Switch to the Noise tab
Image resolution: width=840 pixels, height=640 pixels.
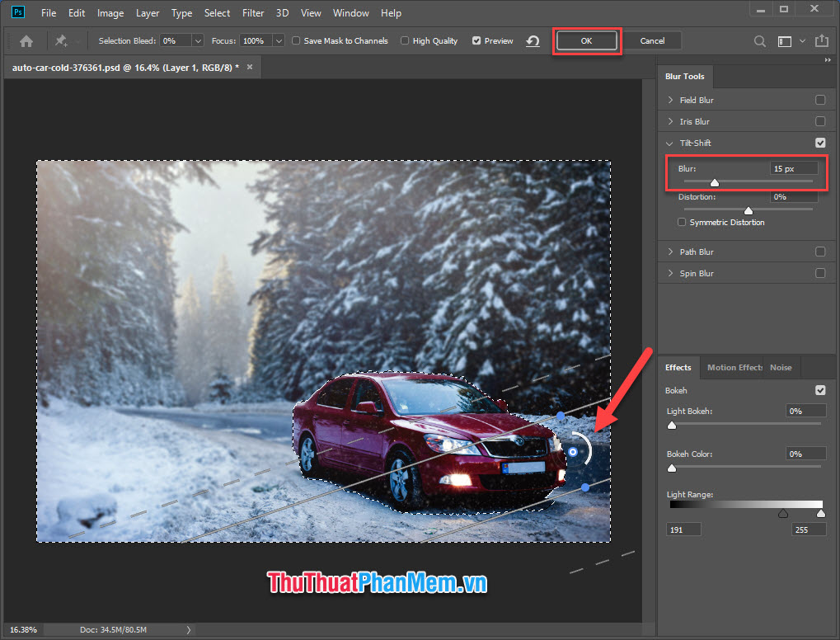(x=781, y=367)
